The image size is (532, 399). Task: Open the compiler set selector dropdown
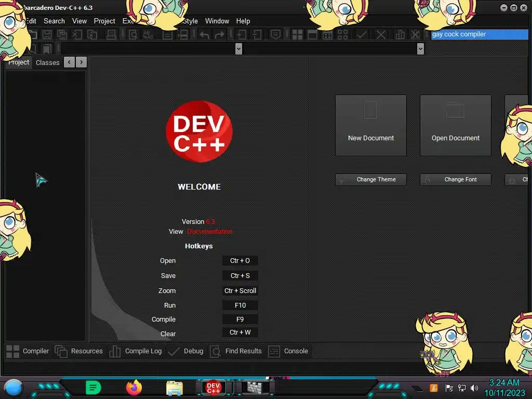(479, 34)
